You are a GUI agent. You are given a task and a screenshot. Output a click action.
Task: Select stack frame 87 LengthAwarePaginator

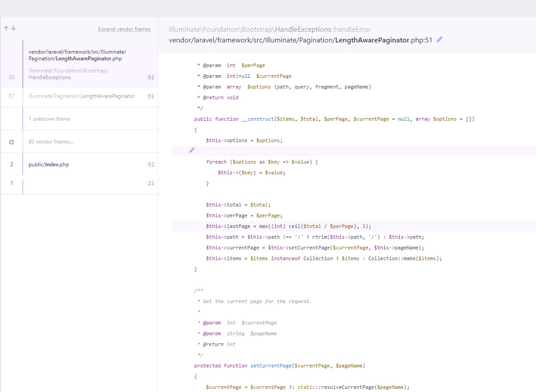tap(80, 96)
